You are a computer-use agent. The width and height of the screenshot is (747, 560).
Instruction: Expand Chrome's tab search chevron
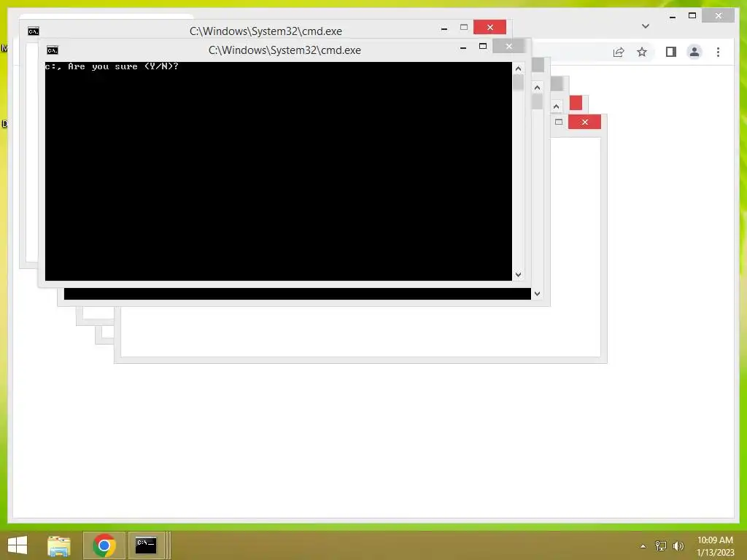(x=646, y=26)
